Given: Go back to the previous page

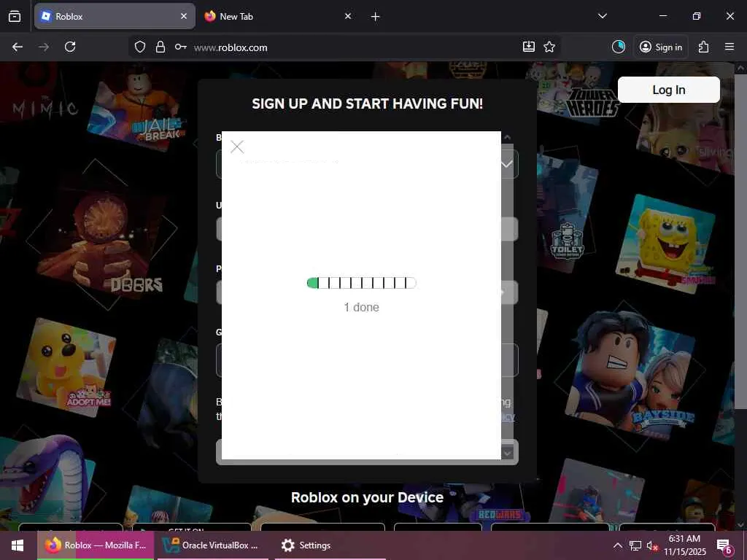Looking at the screenshot, I should pyautogui.click(x=18, y=47).
